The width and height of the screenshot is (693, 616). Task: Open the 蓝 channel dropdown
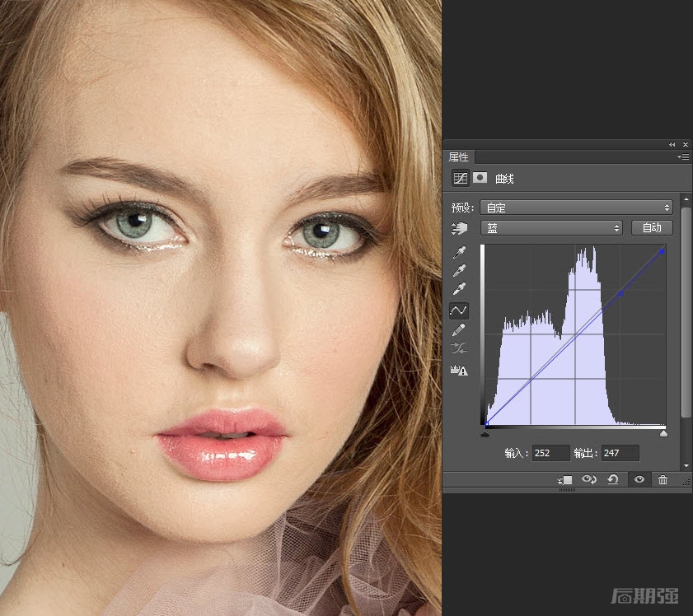point(551,228)
